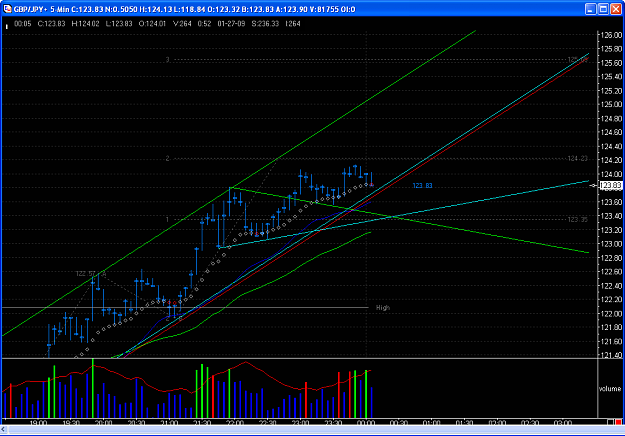
Task: Click the 00:00 time axis label
Action: tap(366, 422)
